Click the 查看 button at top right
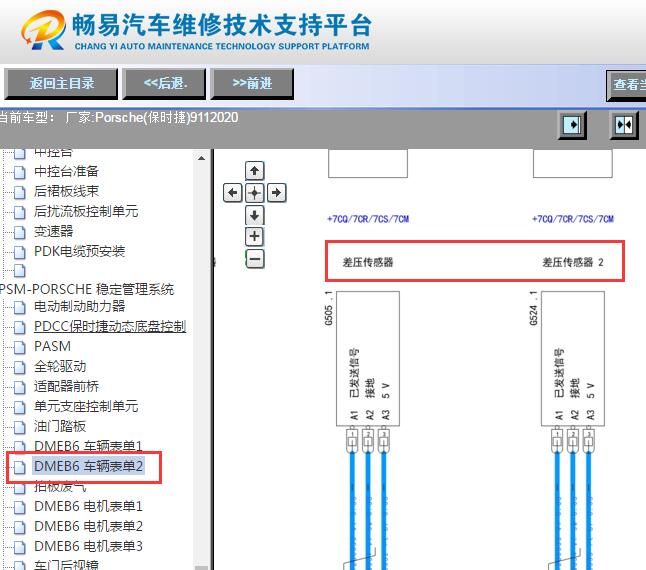 point(626,85)
